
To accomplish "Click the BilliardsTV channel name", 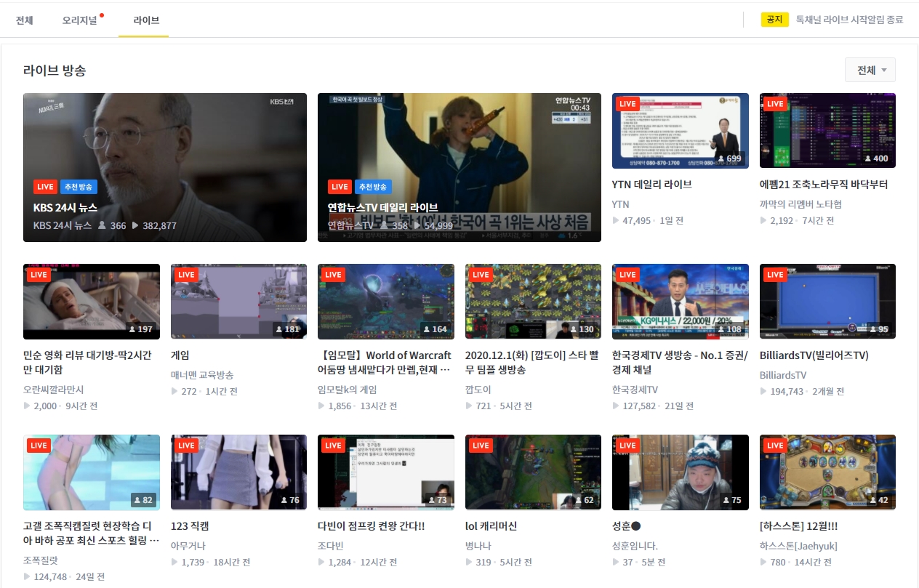I will [783, 375].
